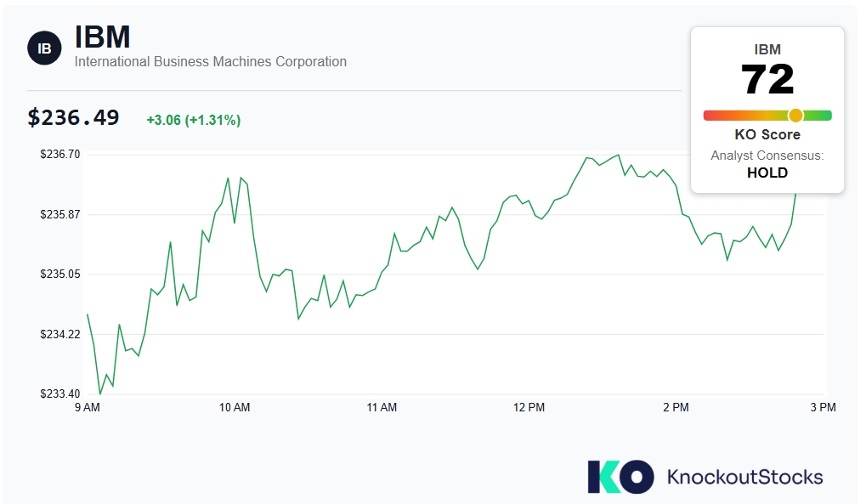The width and height of the screenshot is (866, 504).
Task: Click the HOLD consensus rating
Action: click(x=767, y=173)
